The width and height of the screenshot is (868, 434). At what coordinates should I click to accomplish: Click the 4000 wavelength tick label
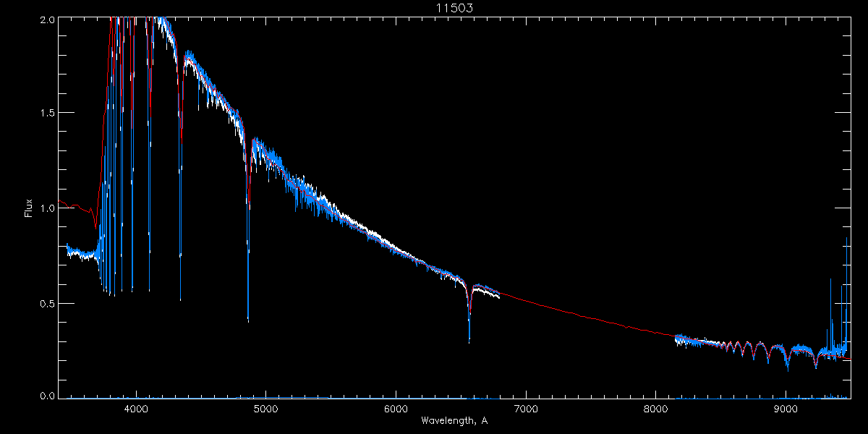point(137,409)
